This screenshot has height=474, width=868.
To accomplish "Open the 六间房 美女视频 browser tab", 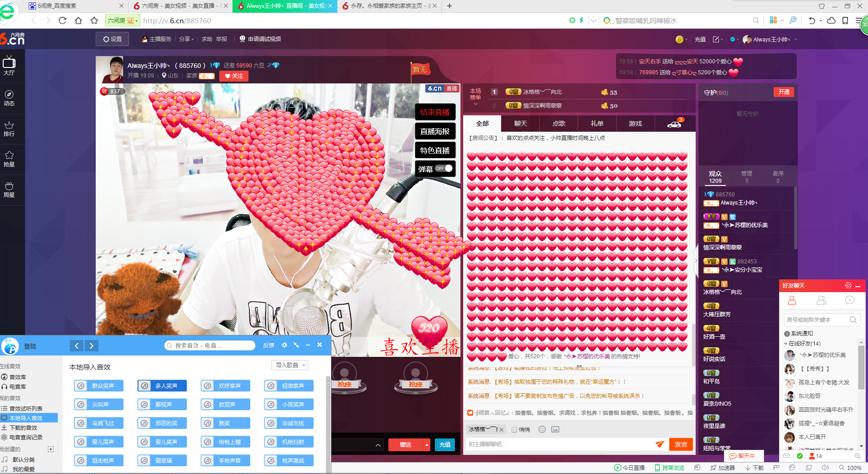I will (x=181, y=6).
